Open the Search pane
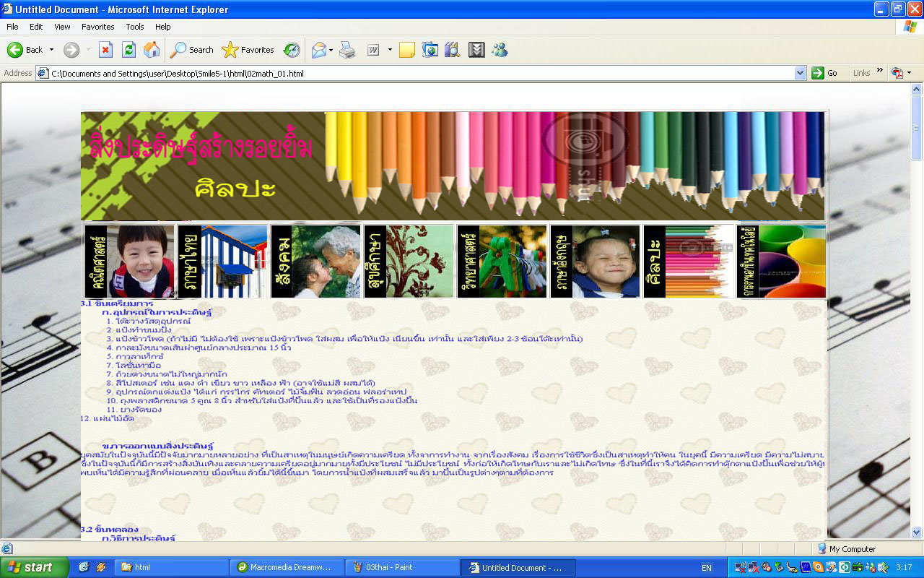Viewport: 924px width, 578px height. [192, 50]
